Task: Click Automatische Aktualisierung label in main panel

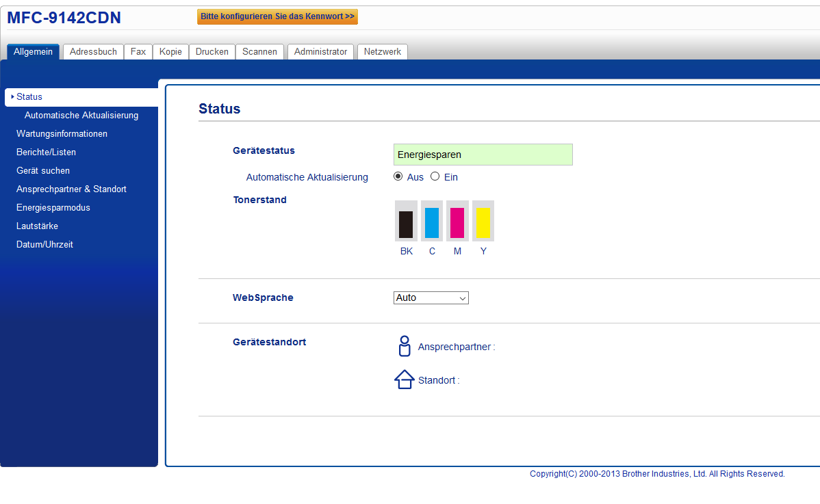Action: tap(307, 178)
